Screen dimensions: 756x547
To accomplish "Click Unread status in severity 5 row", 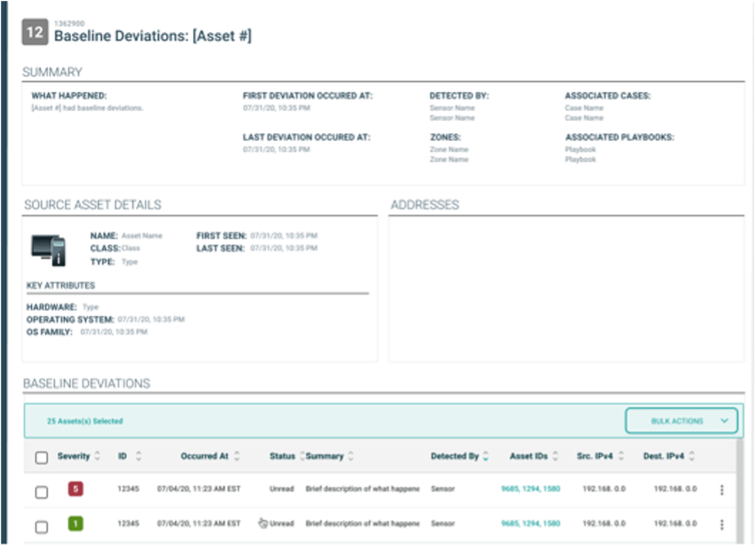I will pyautogui.click(x=282, y=489).
